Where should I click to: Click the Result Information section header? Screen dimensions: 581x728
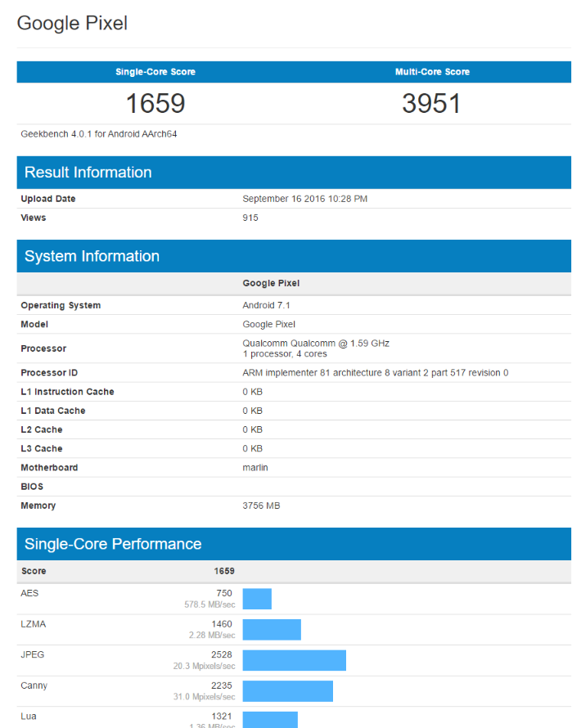(294, 173)
